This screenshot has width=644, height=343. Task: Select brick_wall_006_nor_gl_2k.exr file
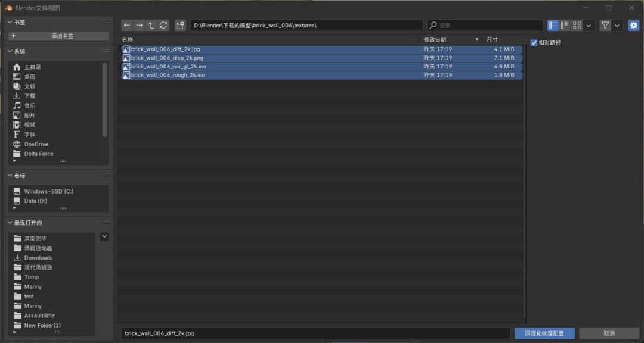point(322,67)
